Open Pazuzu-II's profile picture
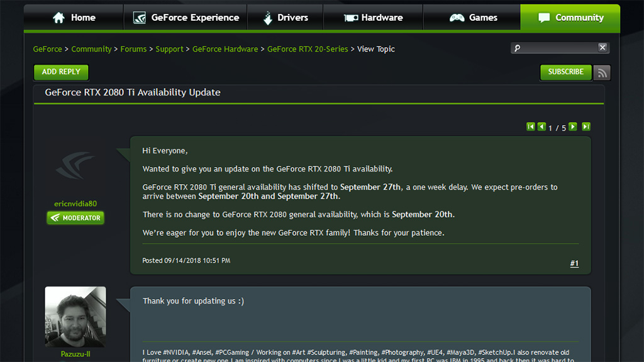The height and width of the screenshot is (362, 644). (75, 317)
